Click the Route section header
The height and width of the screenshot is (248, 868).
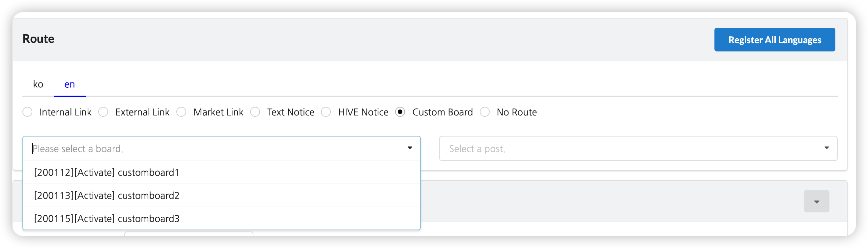39,39
